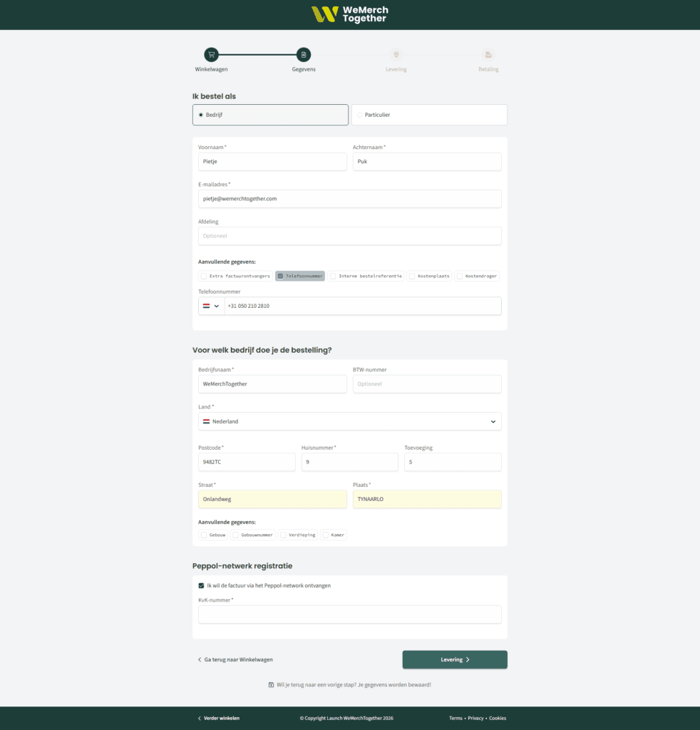The image size is (700, 730).
Task: Click the Betaling payment step icon
Action: click(x=488, y=55)
